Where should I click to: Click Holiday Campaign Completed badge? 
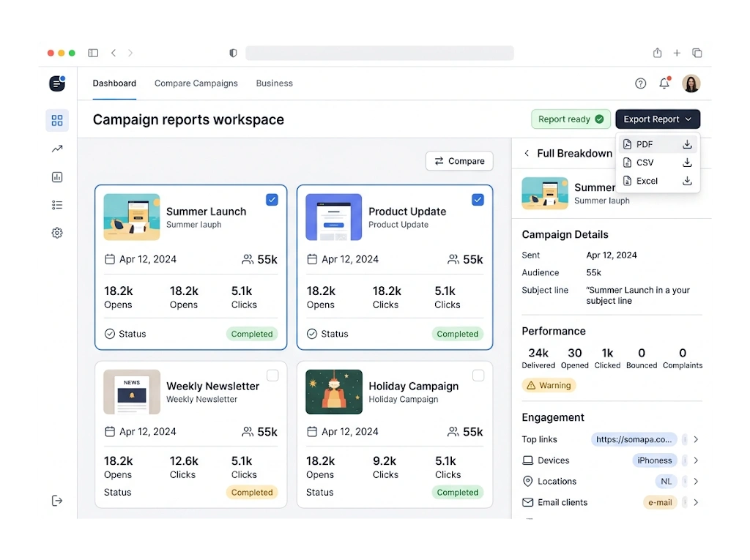coord(457,492)
